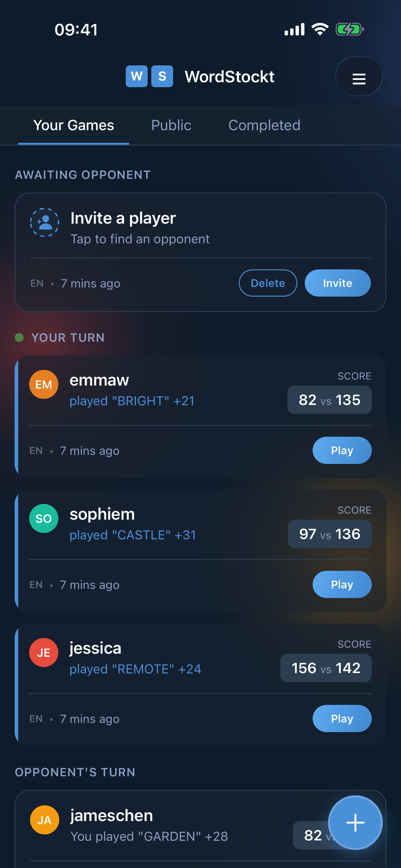Open the Your Games tab
The width and height of the screenshot is (401, 868).
(74, 125)
